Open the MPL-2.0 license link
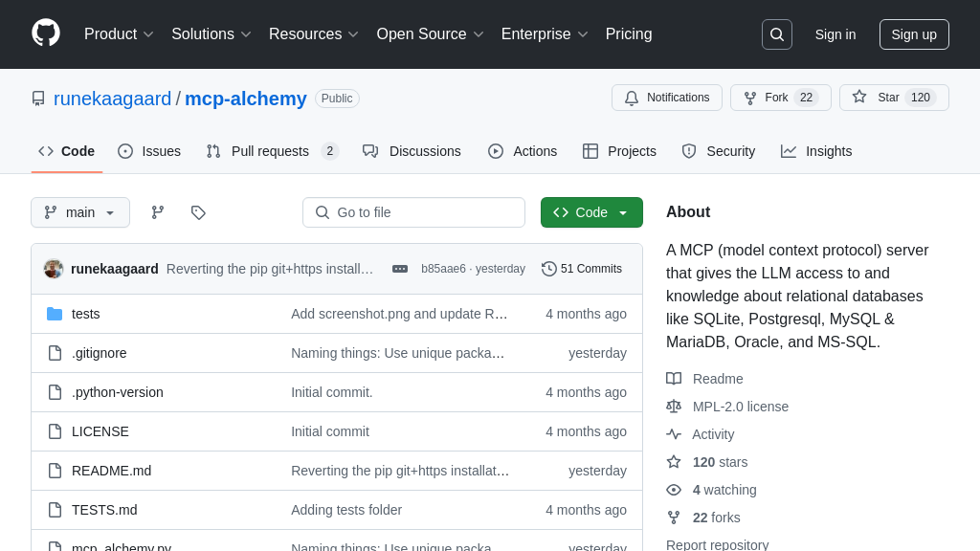Viewport: 980px width, 551px height. 740,407
